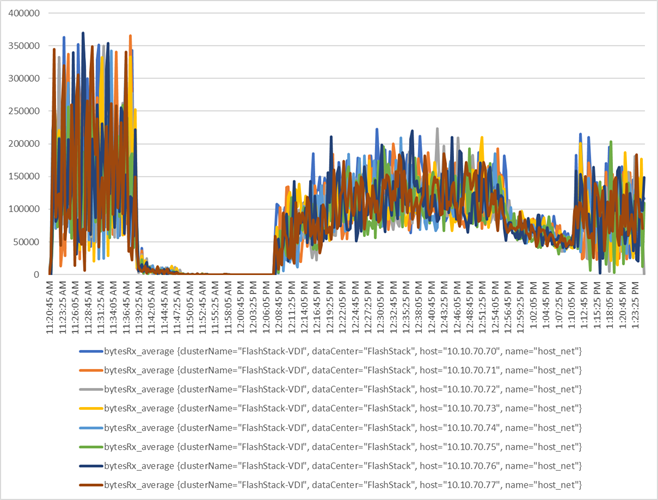Click the 0 y-axis label
Screen dimensions: 658x500
[x=37, y=275]
